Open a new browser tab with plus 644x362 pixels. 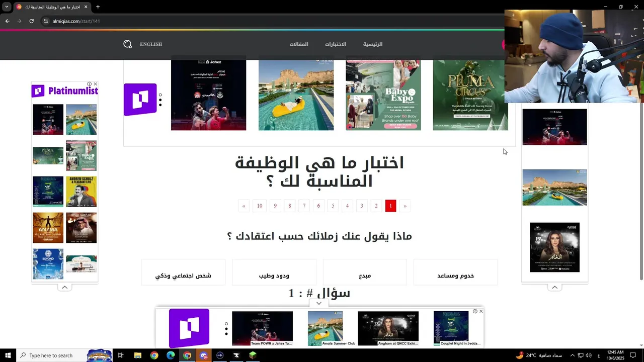(x=98, y=7)
